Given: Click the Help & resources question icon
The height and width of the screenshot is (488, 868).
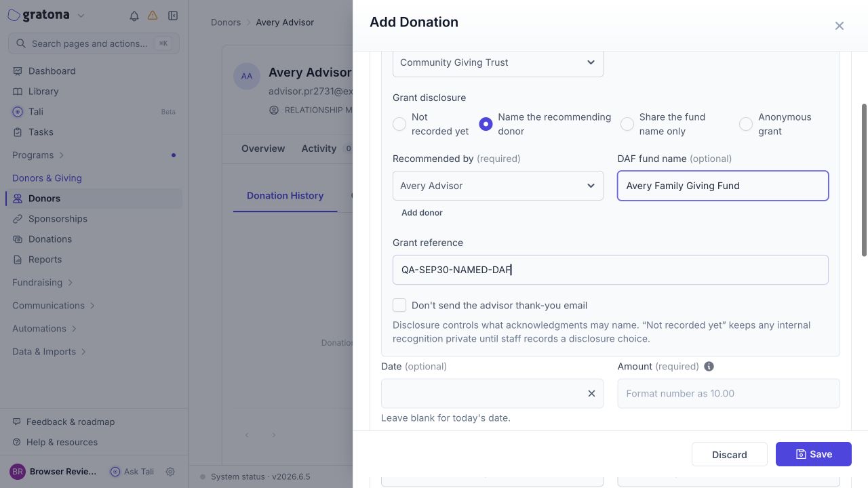Looking at the screenshot, I should pos(17,442).
